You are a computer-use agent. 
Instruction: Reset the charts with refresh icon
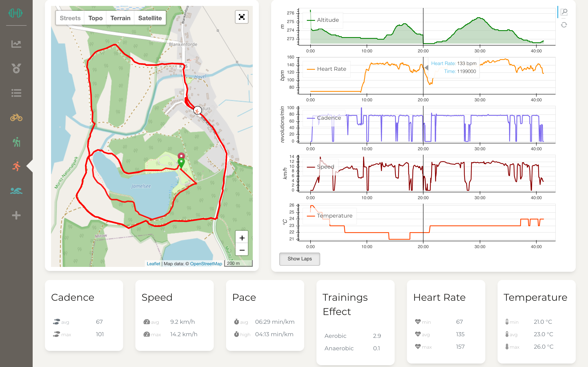pyautogui.click(x=564, y=25)
